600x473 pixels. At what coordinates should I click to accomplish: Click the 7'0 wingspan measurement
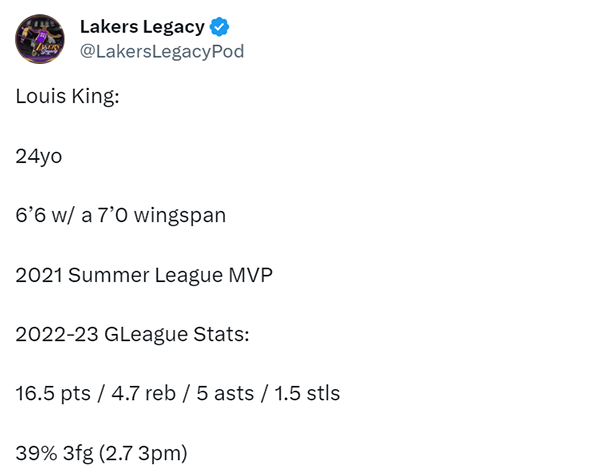(x=112, y=215)
